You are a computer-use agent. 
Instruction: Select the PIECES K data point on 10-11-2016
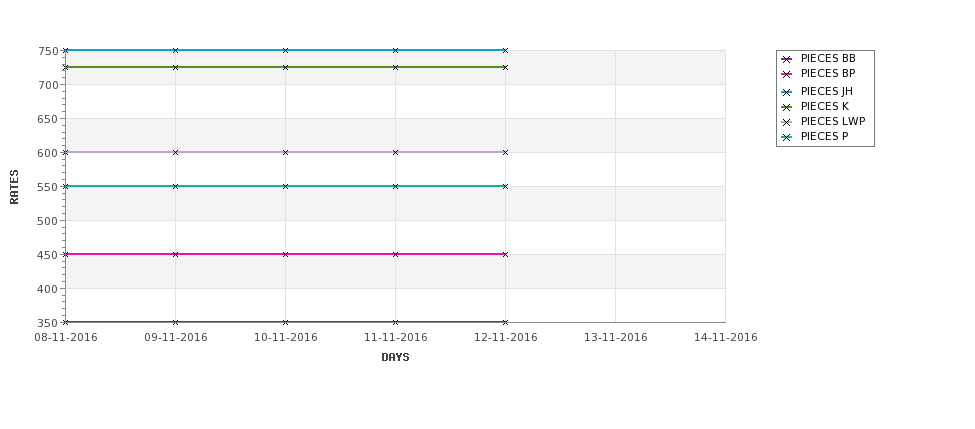tap(285, 67)
